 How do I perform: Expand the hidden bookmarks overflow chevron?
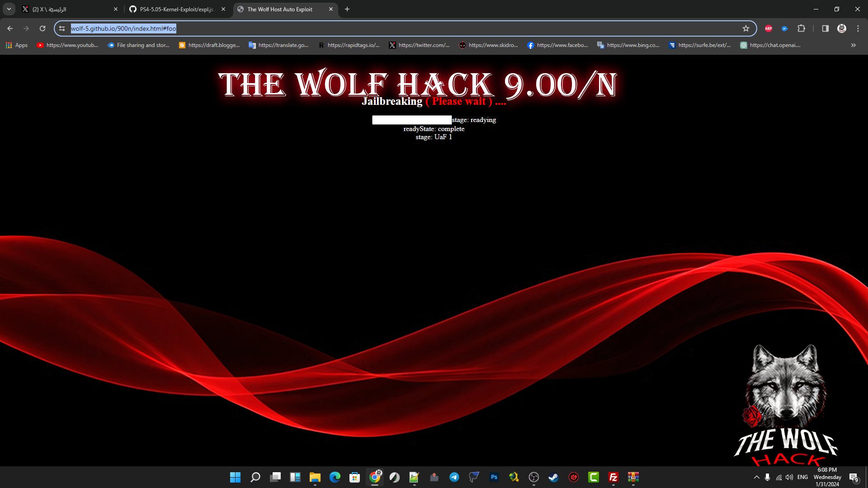coord(853,45)
